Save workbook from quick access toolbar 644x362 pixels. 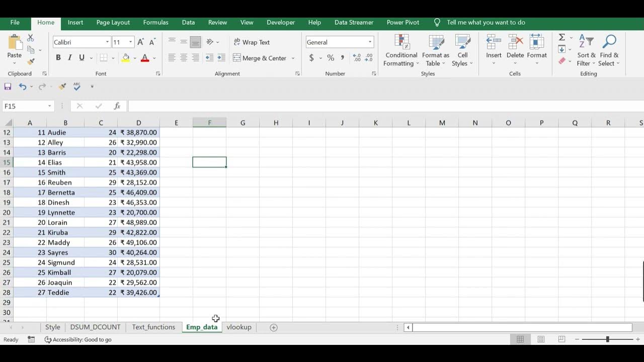[8, 86]
